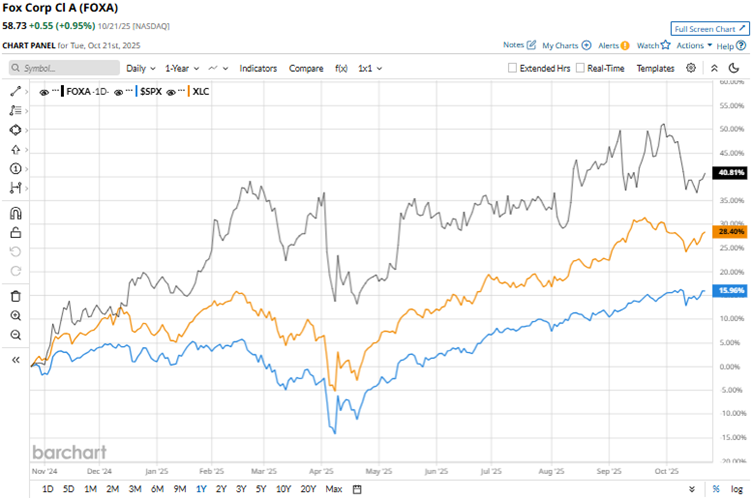Click the Full Screen Chart button
This screenshot has height=498, width=752.
click(x=710, y=29)
